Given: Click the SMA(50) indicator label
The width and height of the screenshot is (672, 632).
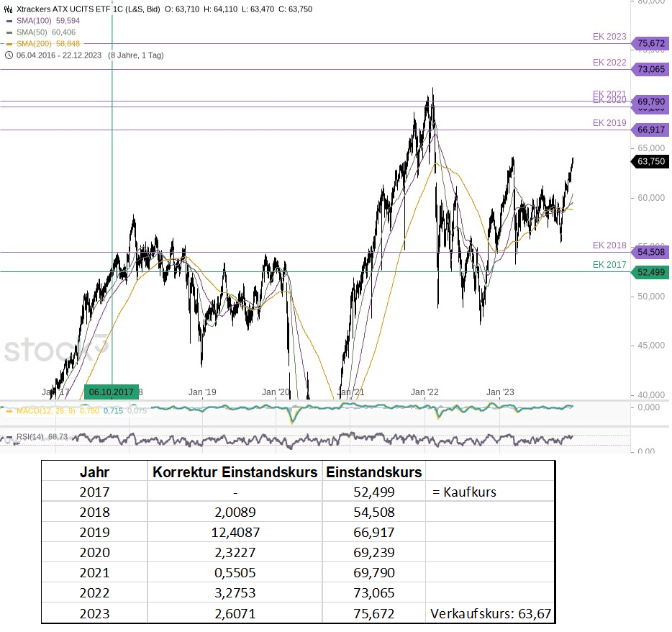Looking at the screenshot, I should (x=32, y=32).
